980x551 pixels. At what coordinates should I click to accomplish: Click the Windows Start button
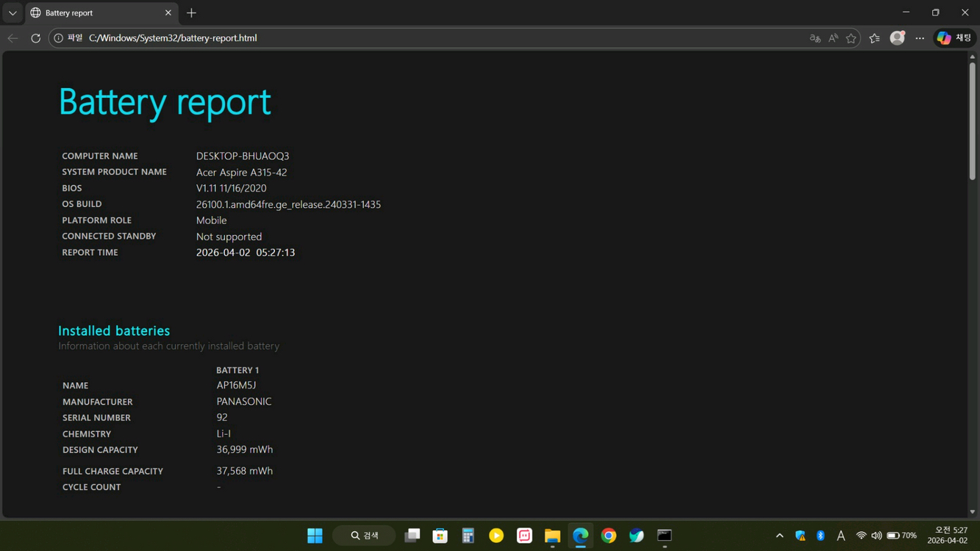315,536
